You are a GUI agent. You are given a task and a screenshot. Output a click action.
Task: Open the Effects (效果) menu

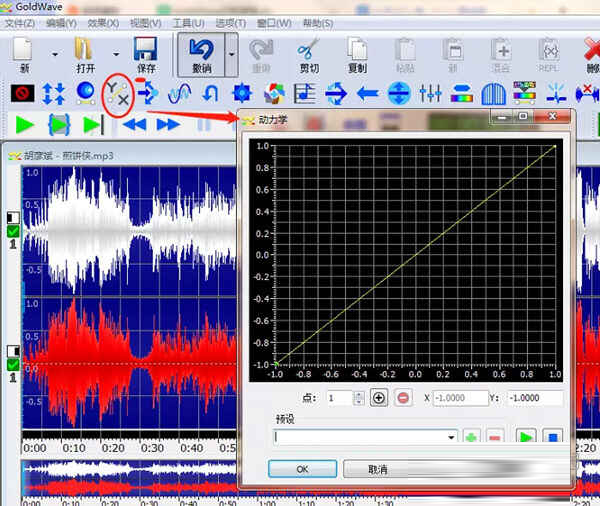point(102,23)
